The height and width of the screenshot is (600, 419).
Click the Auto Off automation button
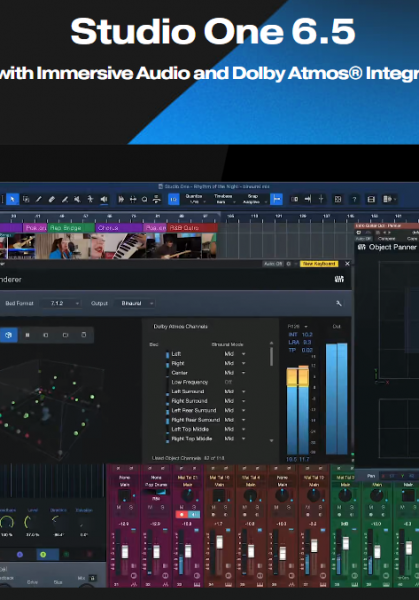(x=273, y=264)
